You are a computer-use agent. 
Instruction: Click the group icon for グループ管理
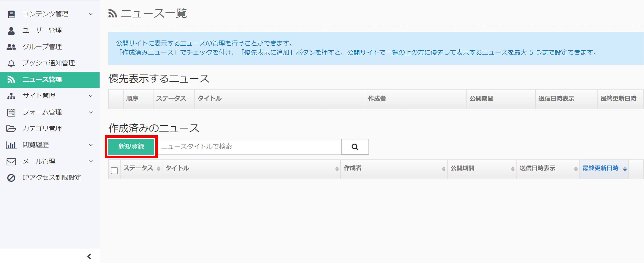(11, 47)
